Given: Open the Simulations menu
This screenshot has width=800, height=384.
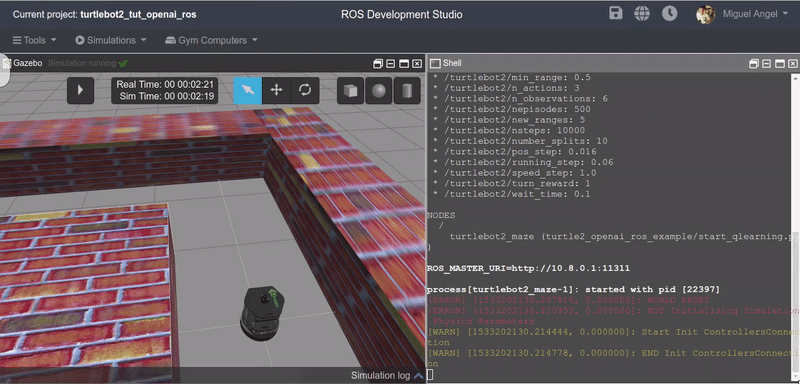Looking at the screenshot, I should [111, 40].
